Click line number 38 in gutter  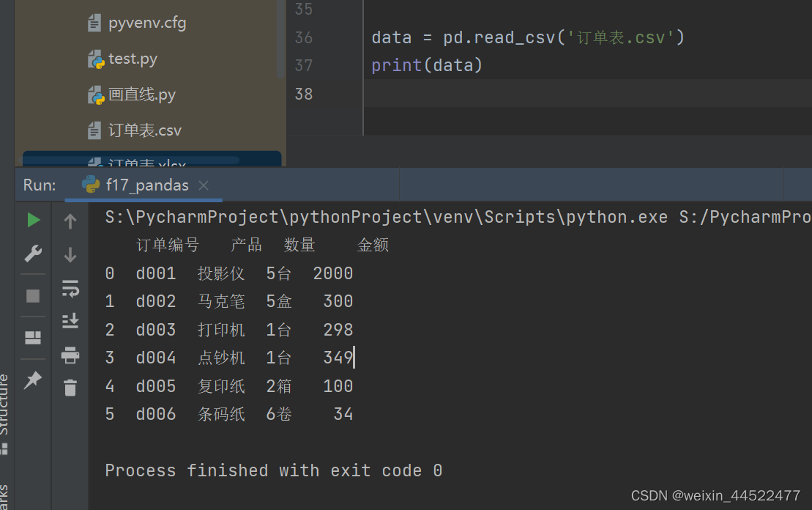click(303, 94)
